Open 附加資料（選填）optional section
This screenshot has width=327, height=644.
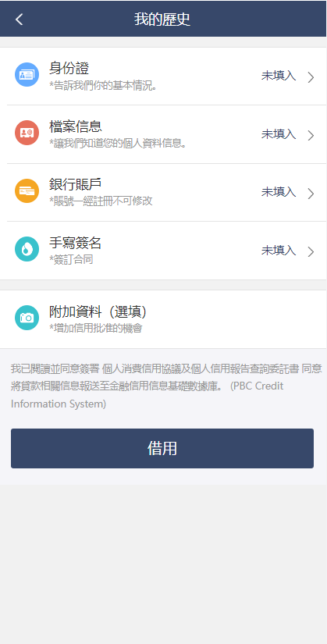coord(163,319)
